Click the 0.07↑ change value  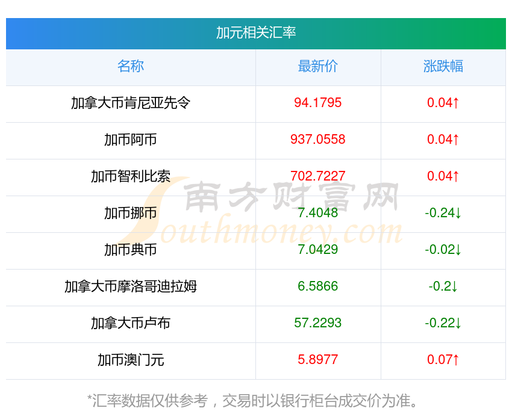coord(443,360)
